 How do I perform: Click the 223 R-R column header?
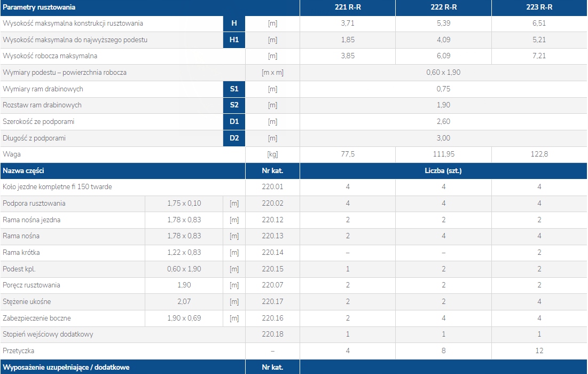(539, 7)
